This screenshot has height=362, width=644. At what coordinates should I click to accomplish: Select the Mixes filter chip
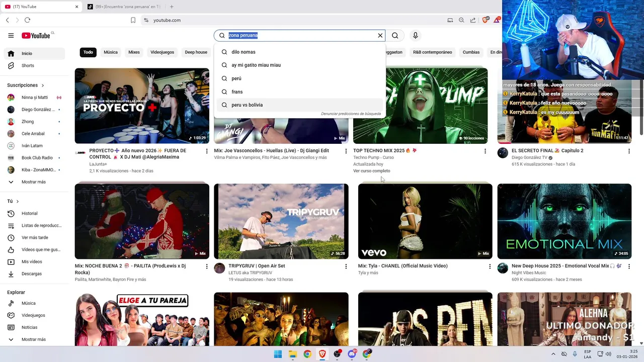134,52
